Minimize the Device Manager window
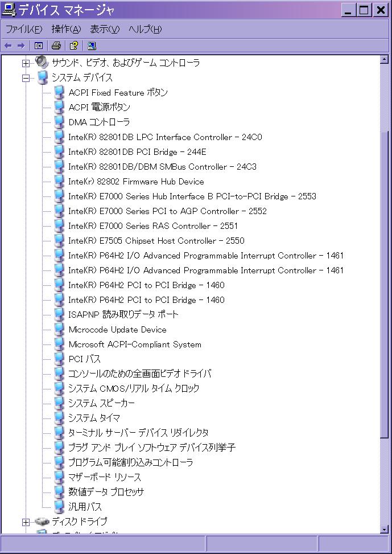This screenshot has height=554, width=392. (348, 10)
